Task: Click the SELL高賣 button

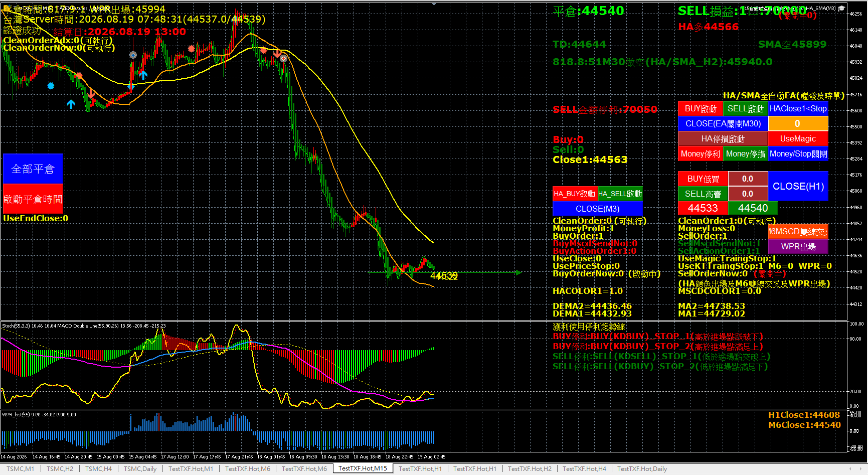Action: point(703,194)
